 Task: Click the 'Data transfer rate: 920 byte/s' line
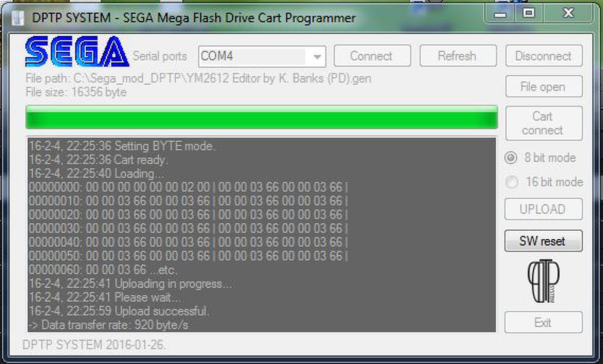[x=108, y=325]
